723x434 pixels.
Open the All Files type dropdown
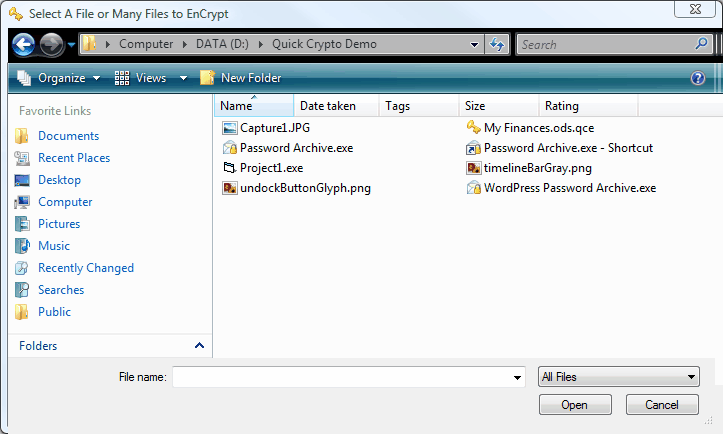point(619,377)
